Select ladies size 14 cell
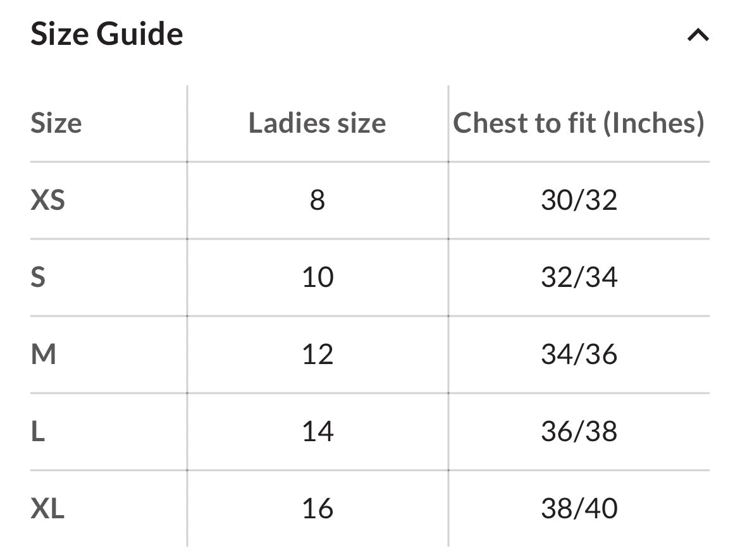 click(317, 432)
